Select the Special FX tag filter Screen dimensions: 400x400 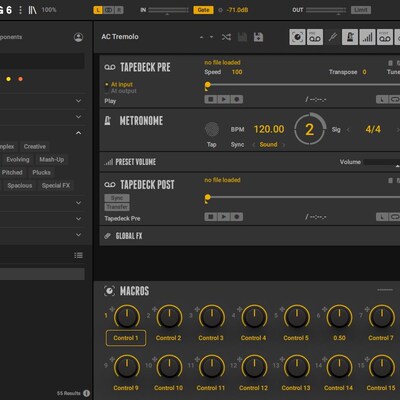coord(56,185)
